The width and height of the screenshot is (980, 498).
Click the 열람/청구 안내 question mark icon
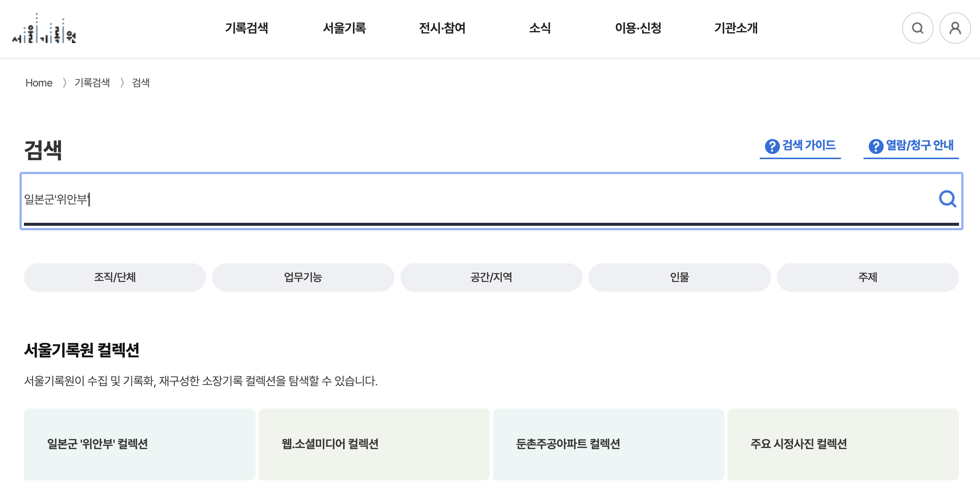pos(875,146)
